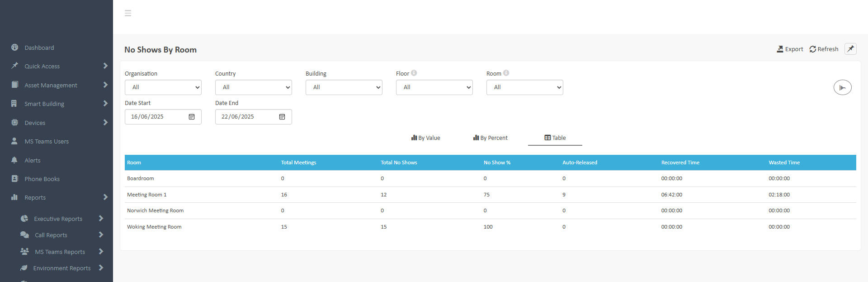This screenshot has height=282, width=868.
Task: Open the Floor dropdown
Action: tap(434, 87)
